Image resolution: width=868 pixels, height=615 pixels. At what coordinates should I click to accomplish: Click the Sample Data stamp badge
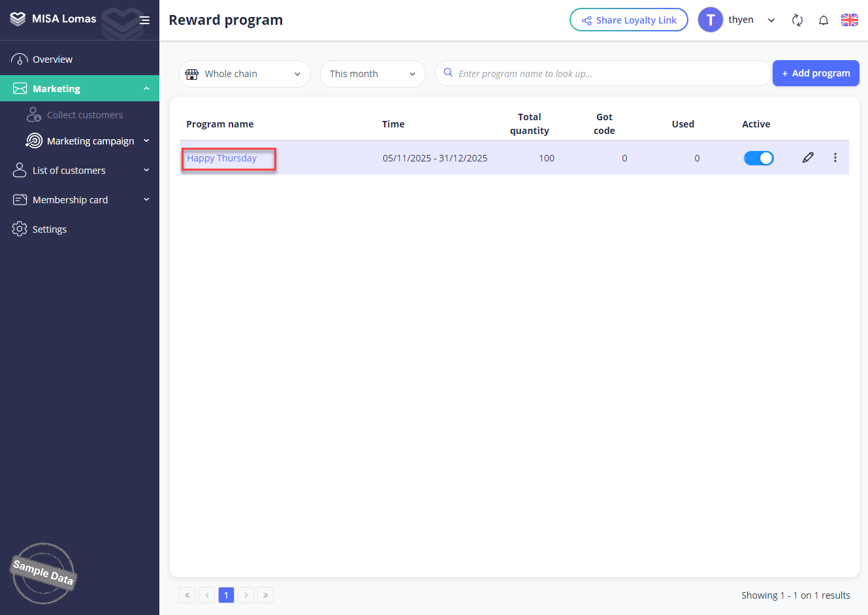[x=43, y=573]
